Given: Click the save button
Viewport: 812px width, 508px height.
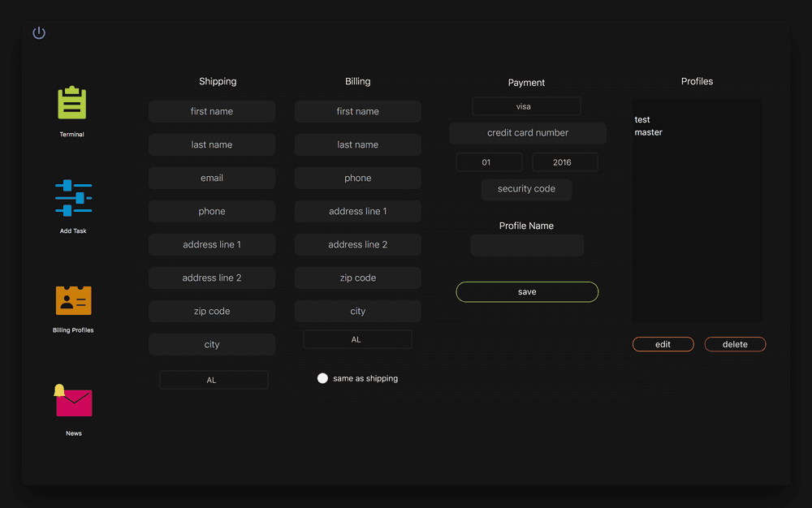Looking at the screenshot, I should click(526, 291).
